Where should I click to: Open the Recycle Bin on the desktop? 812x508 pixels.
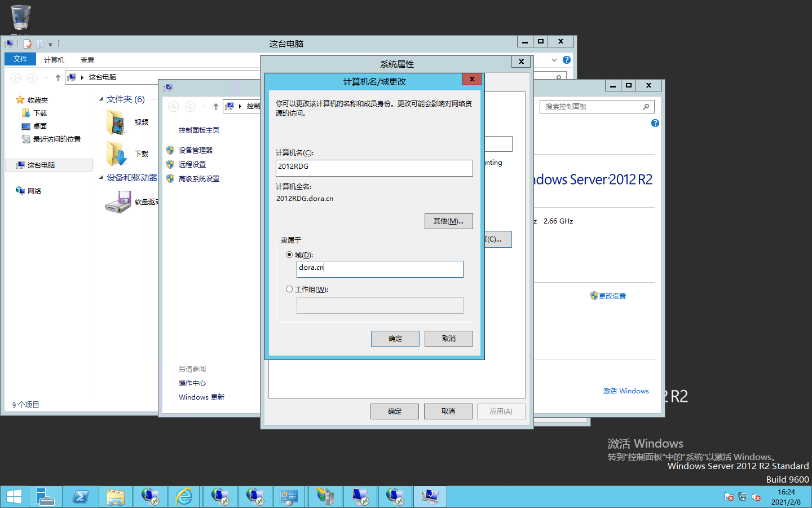click(x=20, y=17)
